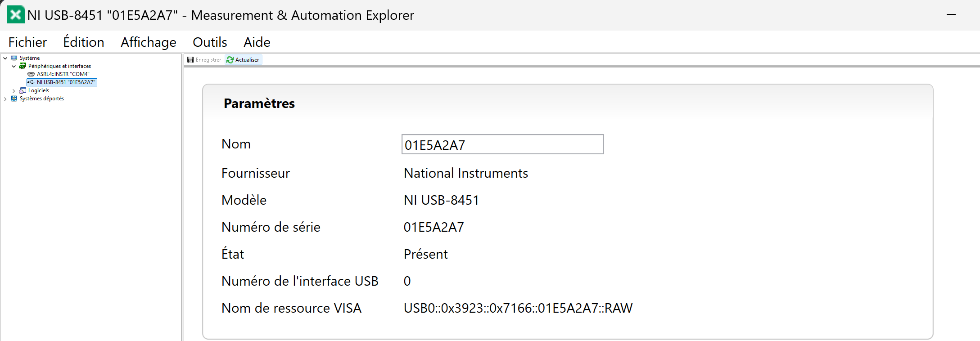The image size is (980, 341).
Task: Click the serial port icon beside ASRL4::INSTR
Action: click(31, 74)
